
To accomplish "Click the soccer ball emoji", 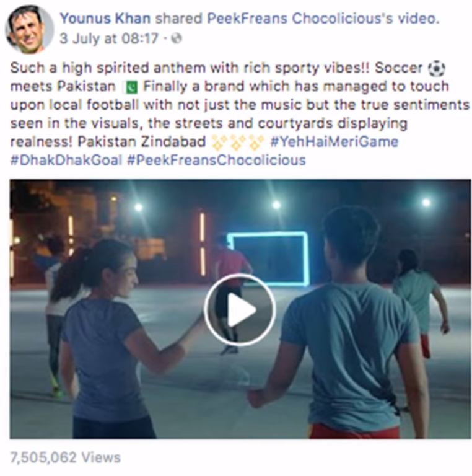I will 437,68.
